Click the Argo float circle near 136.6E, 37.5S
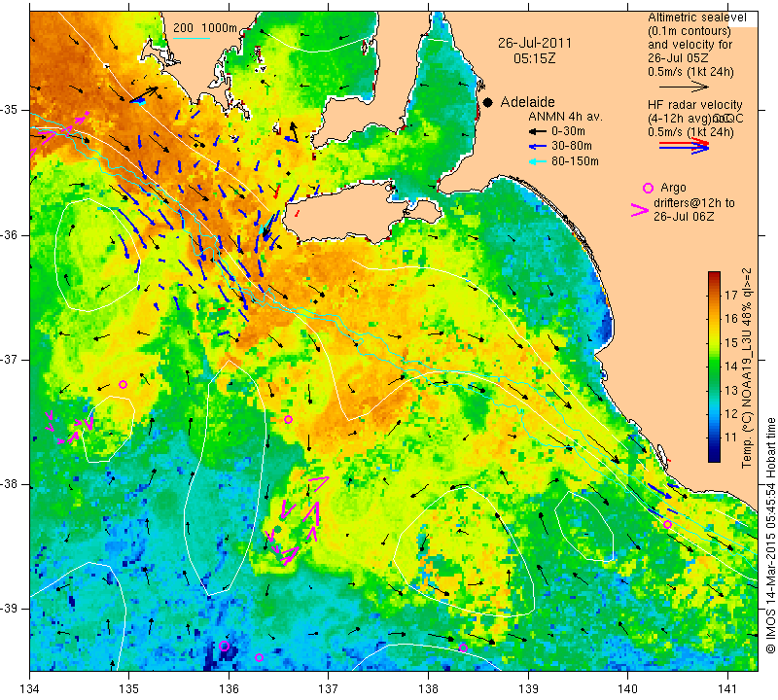 [x=288, y=420]
